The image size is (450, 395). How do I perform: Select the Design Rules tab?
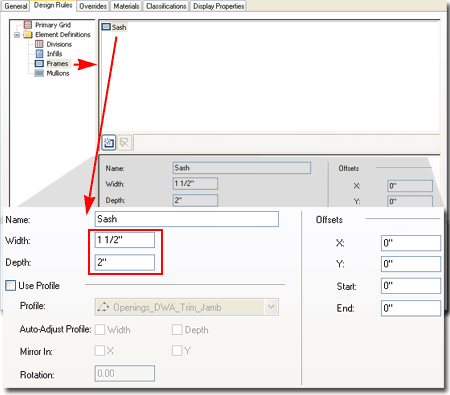(53, 5)
